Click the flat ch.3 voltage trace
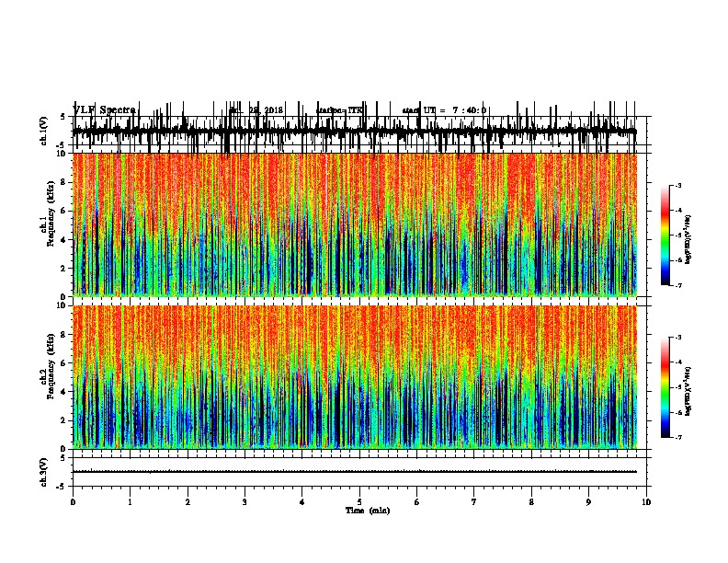This screenshot has width=728, height=563. coord(355,472)
